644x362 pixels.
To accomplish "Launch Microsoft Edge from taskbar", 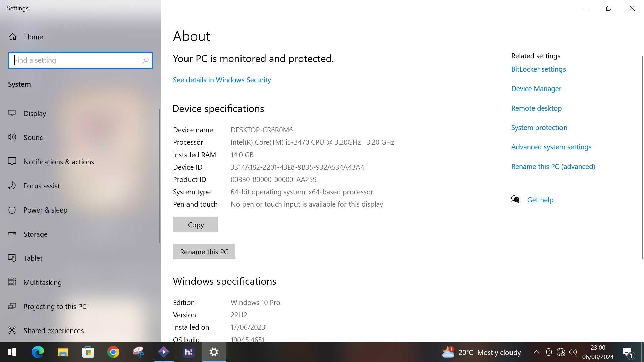I will pyautogui.click(x=38, y=352).
